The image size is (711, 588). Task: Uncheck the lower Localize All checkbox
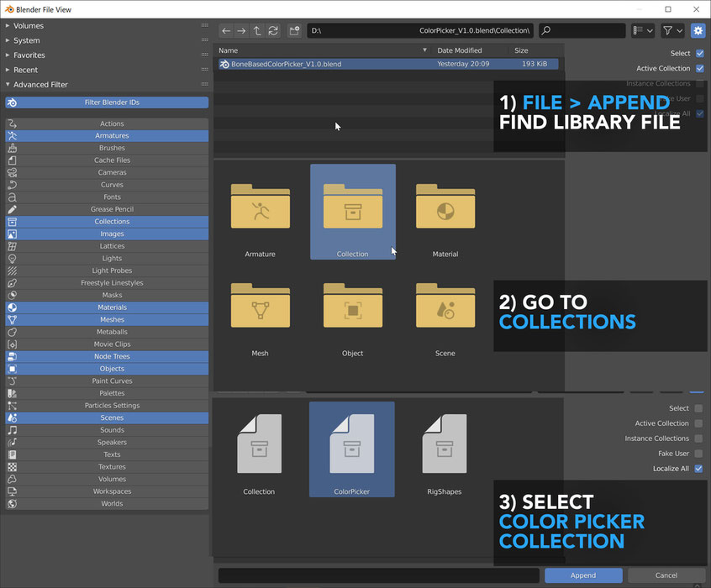coord(698,469)
